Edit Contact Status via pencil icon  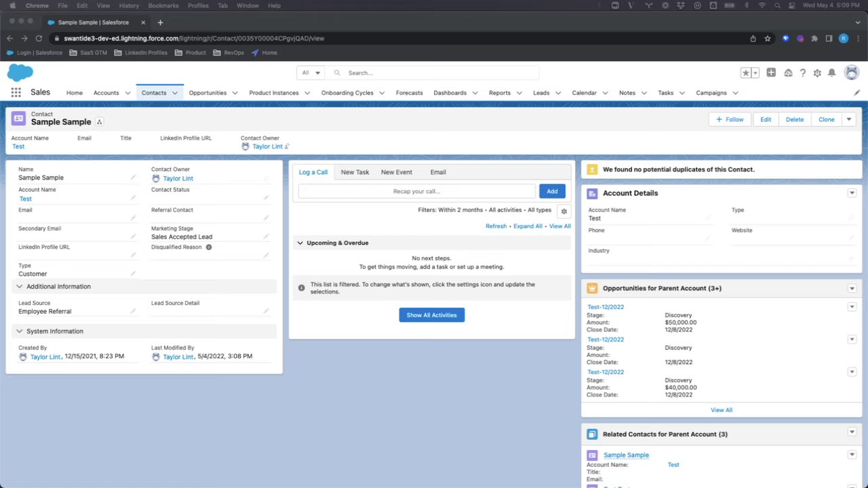pos(266,198)
